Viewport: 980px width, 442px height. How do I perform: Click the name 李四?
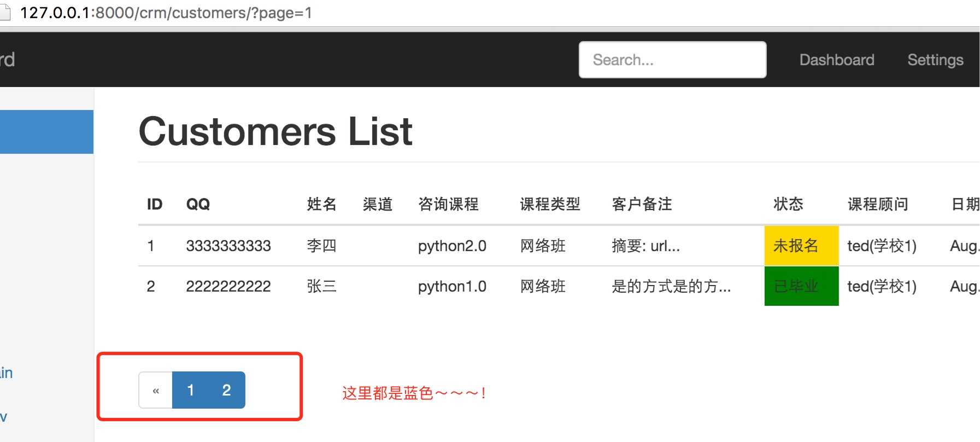pyautogui.click(x=321, y=246)
